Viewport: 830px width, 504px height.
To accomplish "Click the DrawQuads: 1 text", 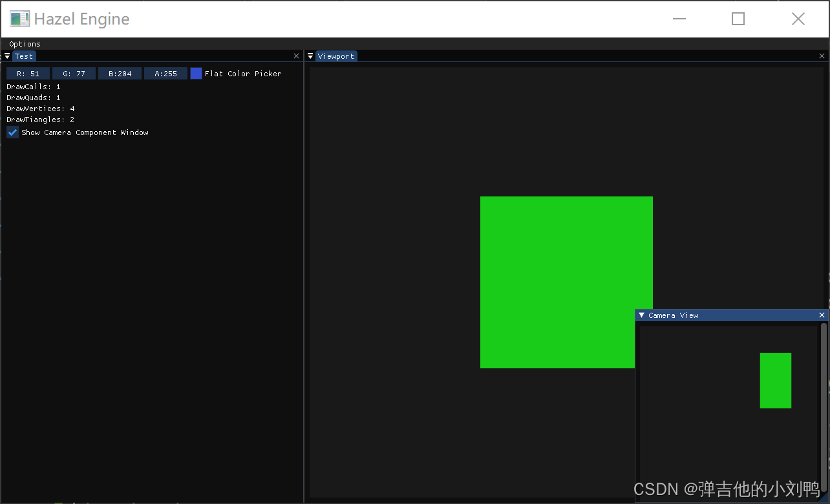I will pyautogui.click(x=34, y=98).
